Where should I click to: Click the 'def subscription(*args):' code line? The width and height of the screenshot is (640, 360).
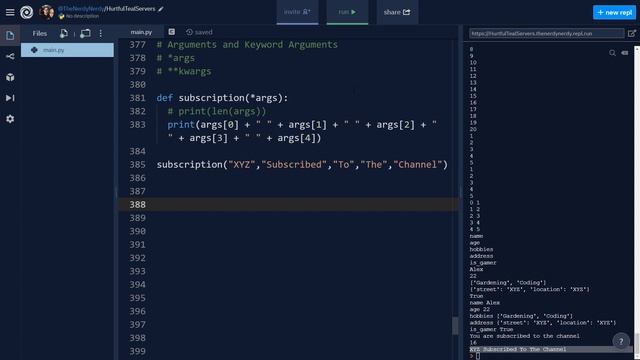[x=222, y=98]
